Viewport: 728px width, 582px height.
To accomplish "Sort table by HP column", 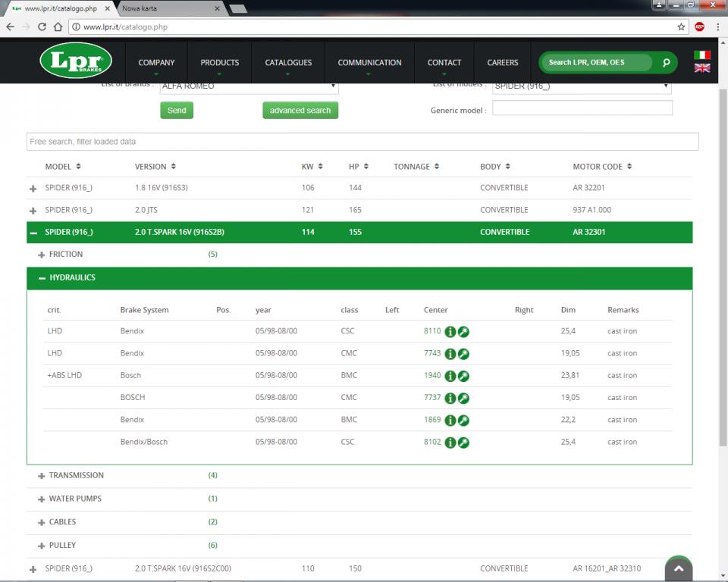I will (x=366, y=166).
